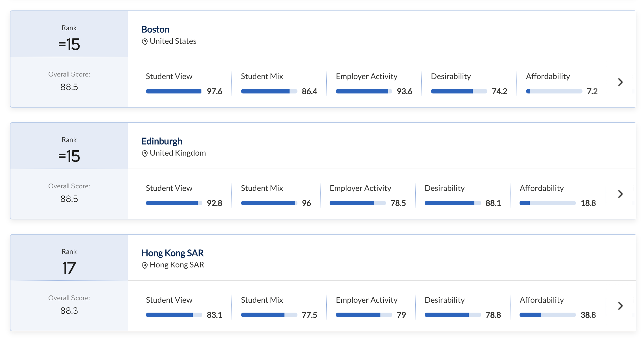Expand Edinburgh card with right chevron
This screenshot has height=340, width=644.
[x=620, y=194]
